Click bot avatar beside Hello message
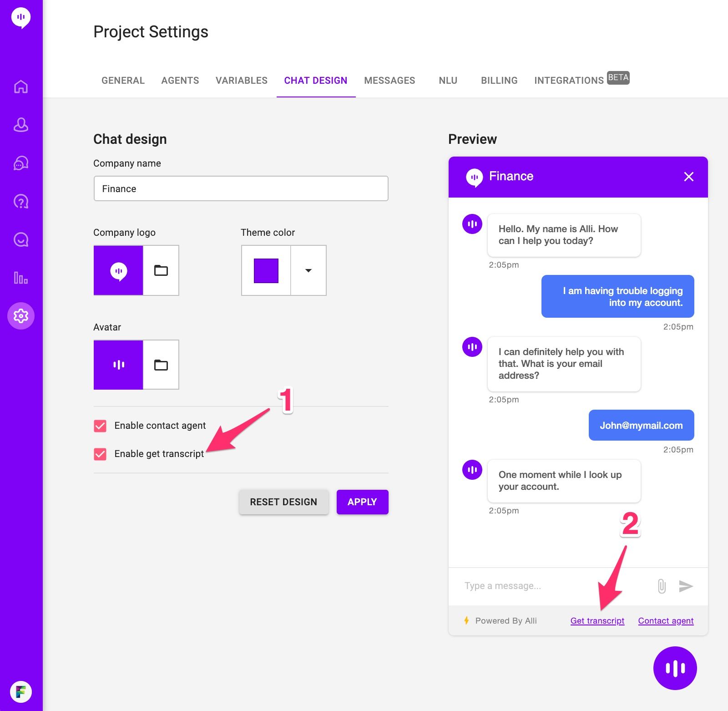The width and height of the screenshot is (728, 711). click(472, 224)
